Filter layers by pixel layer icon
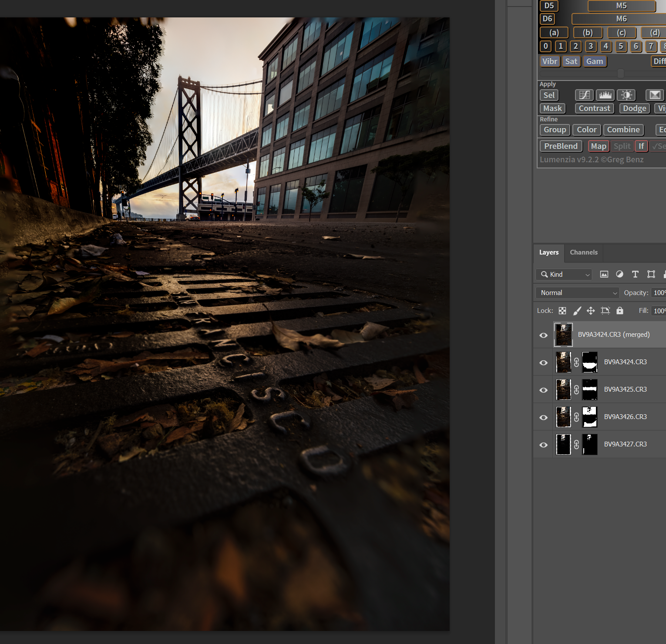The image size is (666, 644). coord(604,274)
